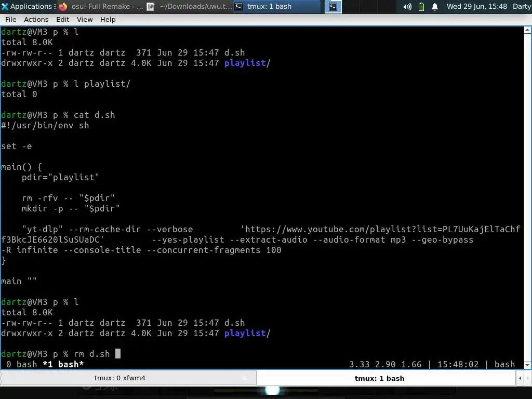
Task: Open the volume control icon
Action: point(407,6)
